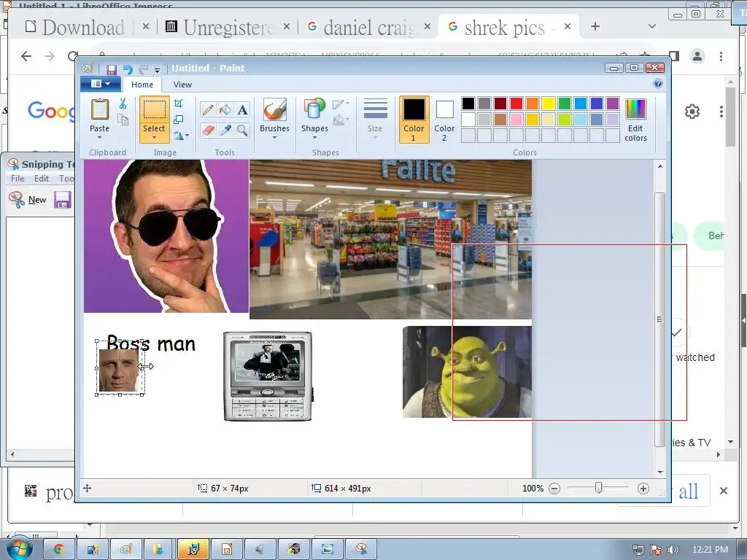Screen dimensions: 747x560
Task: Click zoom out minus button in Paint
Action: 554,489
